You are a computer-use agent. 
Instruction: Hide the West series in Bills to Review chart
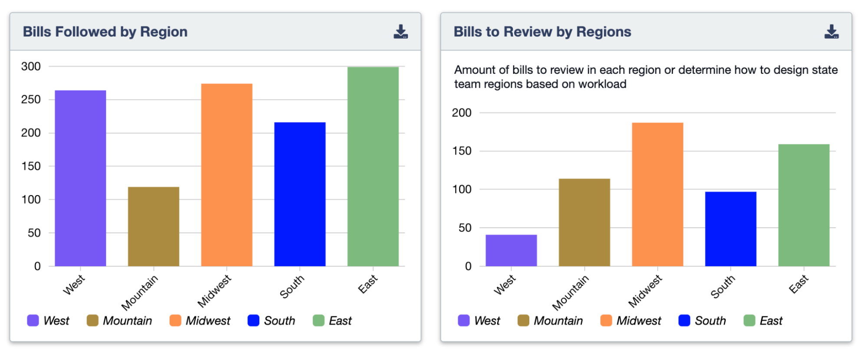click(x=479, y=321)
